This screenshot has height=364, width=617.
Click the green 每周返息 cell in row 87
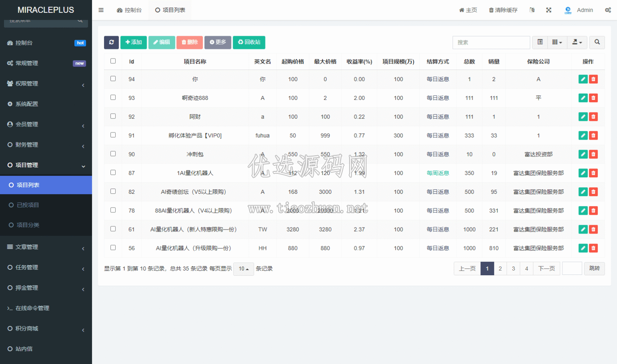pyautogui.click(x=438, y=173)
